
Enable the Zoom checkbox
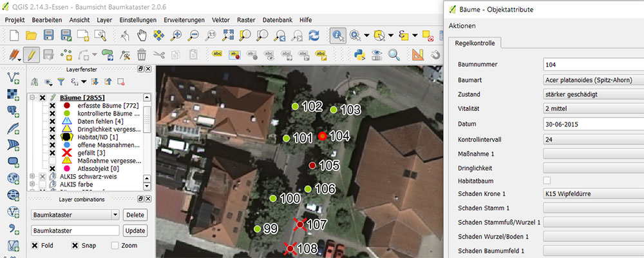(x=115, y=246)
